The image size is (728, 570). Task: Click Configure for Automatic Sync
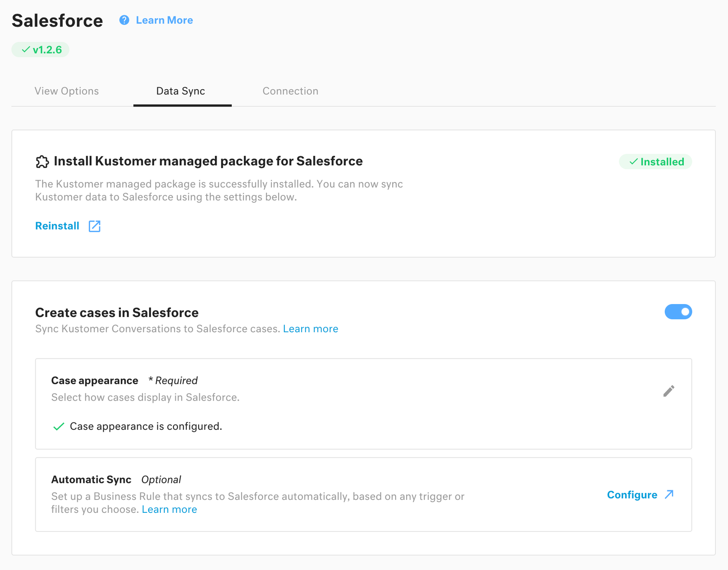[x=633, y=494]
